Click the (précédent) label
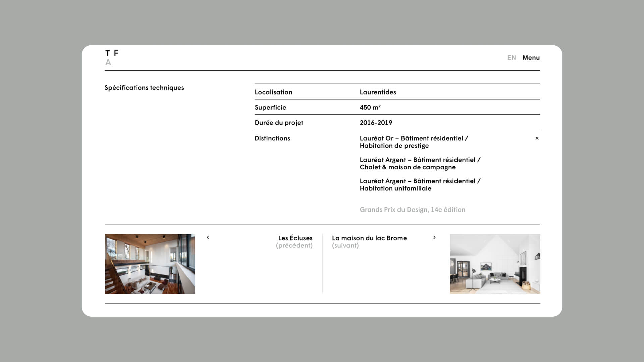The image size is (644, 362). pos(294,246)
